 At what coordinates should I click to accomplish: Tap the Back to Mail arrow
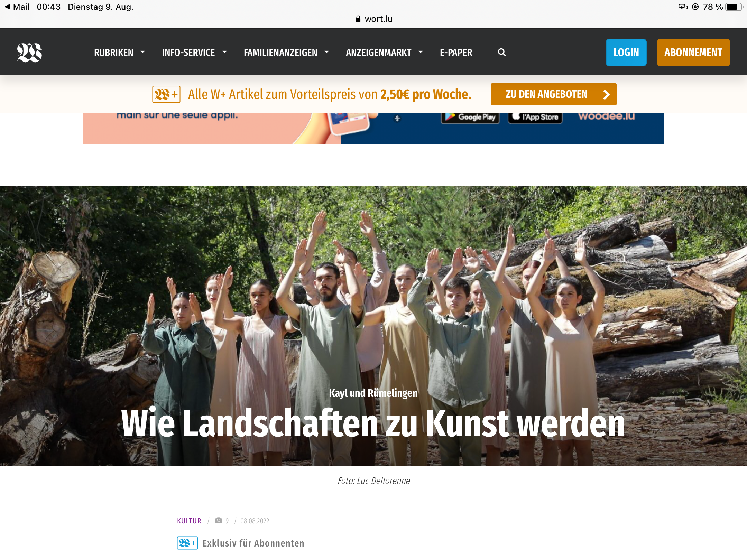(x=8, y=7)
